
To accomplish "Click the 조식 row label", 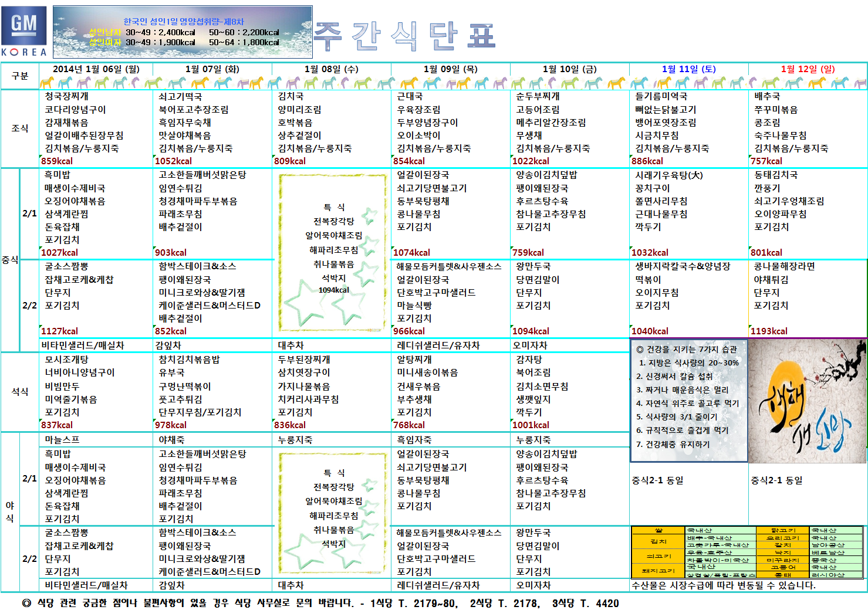I will tap(20, 128).
